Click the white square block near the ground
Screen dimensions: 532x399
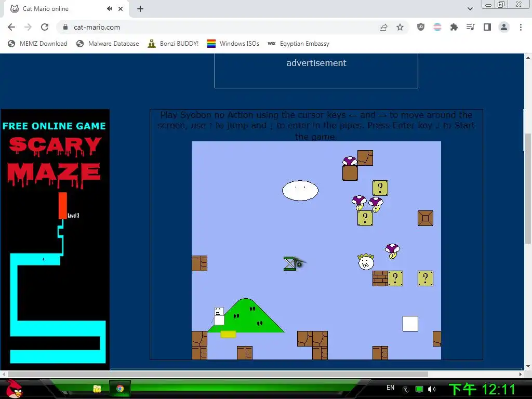[x=410, y=323]
